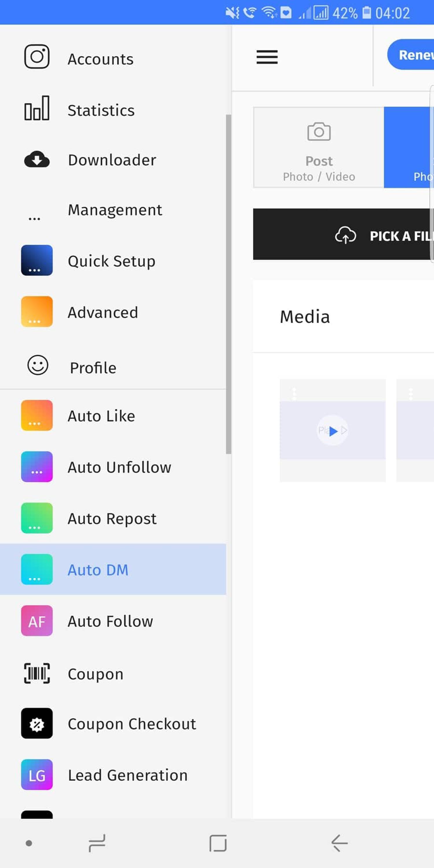This screenshot has height=868, width=434.
Task: Switch to the blue selected post type tab
Action: pyautogui.click(x=409, y=147)
